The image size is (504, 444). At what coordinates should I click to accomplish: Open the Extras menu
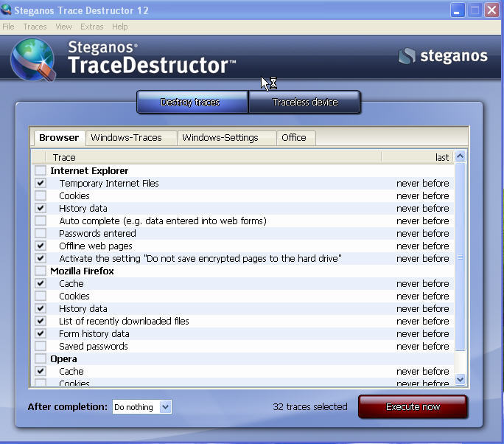click(x=91, y=27)
